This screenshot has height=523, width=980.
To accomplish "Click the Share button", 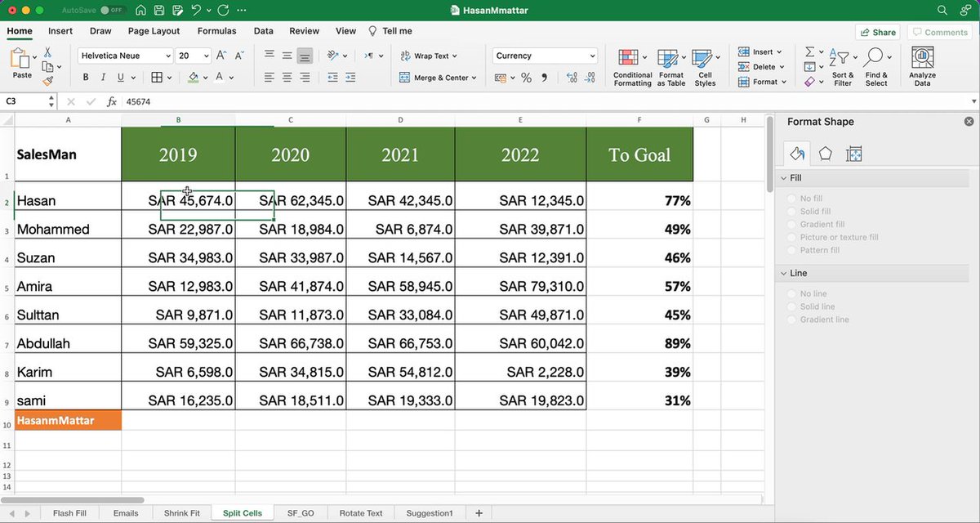I will coord(878,32).
